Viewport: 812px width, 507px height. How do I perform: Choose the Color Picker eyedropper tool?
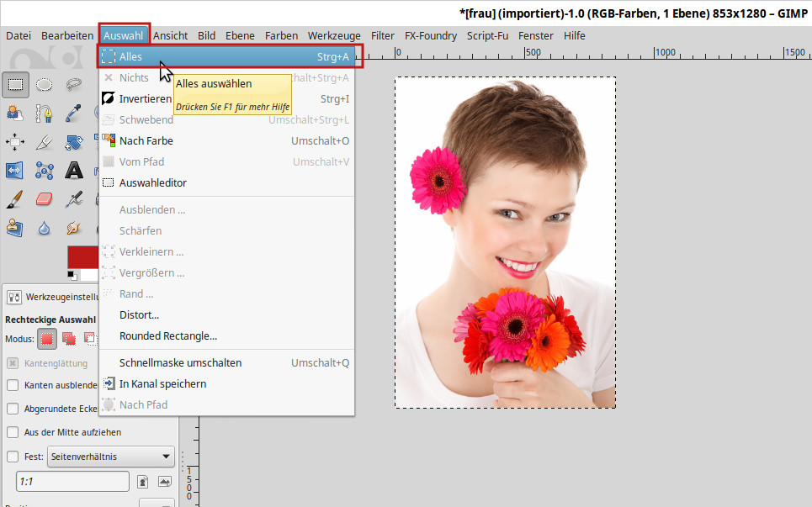[x=74, y=113]
